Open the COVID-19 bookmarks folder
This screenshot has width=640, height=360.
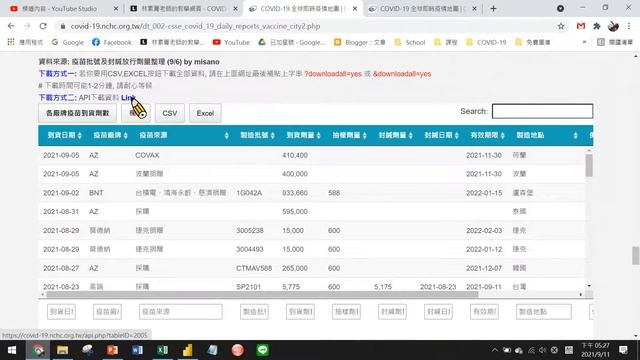click(x=486, y=42)
